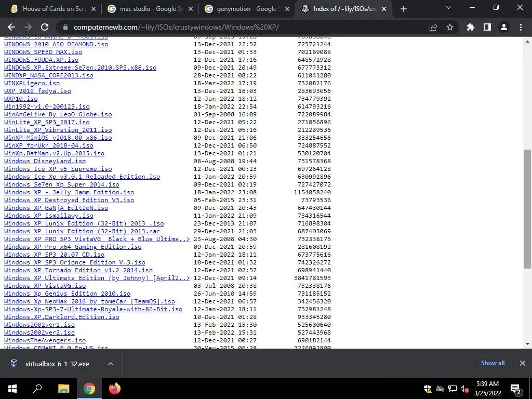The height and width of the screenshot is (399, 532).
Task: Download Windows_XP_Destroyed_Edition_V3.iso
Action: (69, 200)
